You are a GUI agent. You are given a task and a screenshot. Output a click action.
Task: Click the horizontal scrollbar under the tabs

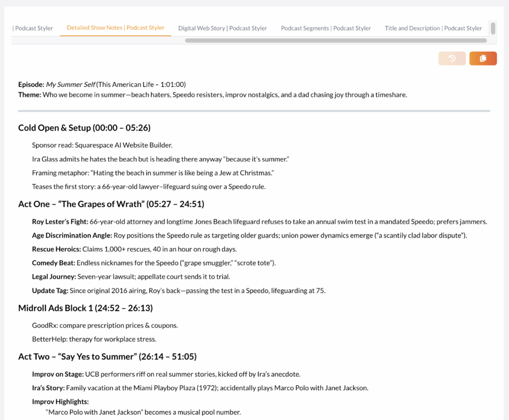336,40
